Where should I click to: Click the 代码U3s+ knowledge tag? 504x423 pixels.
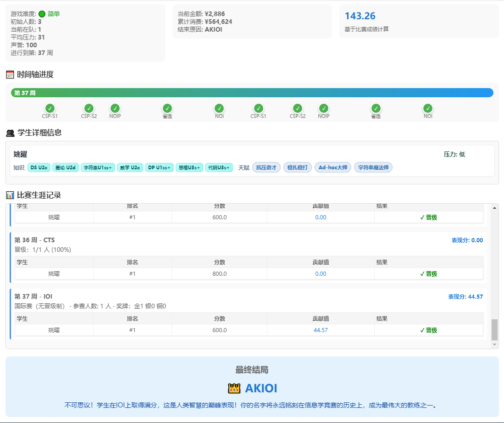pos(219,167)
